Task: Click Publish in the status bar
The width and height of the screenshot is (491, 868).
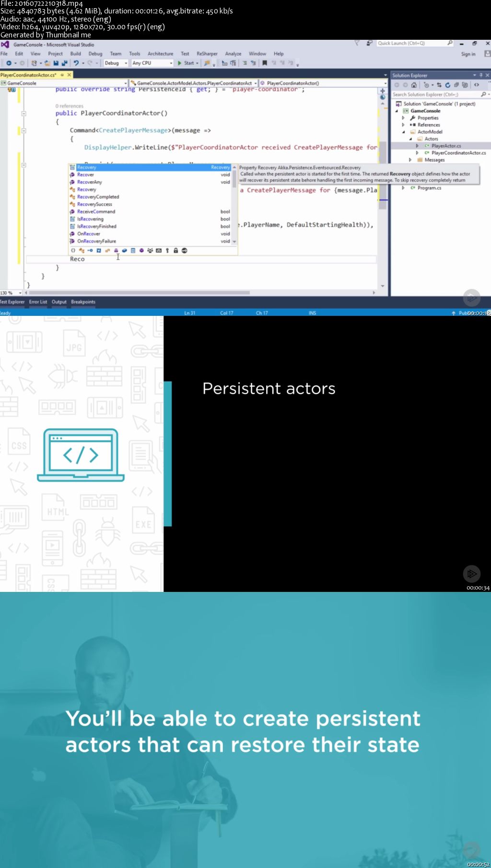Action: coord(463,313)
